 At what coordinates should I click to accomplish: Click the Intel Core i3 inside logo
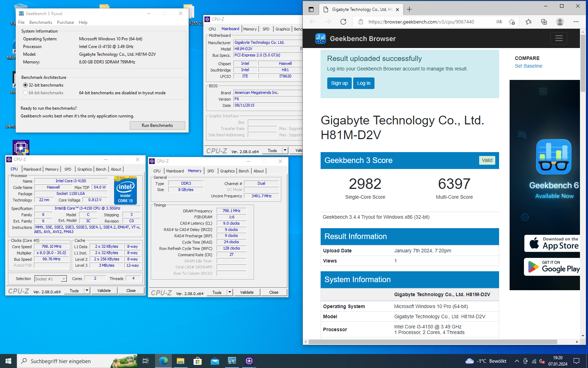point(126,190)
